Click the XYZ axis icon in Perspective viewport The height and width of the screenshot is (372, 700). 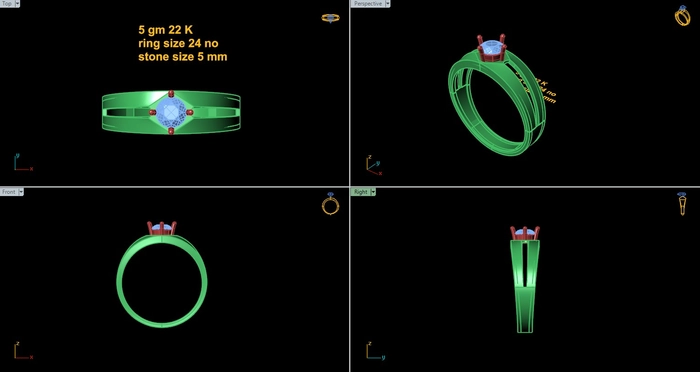click(x=374, y=165)
